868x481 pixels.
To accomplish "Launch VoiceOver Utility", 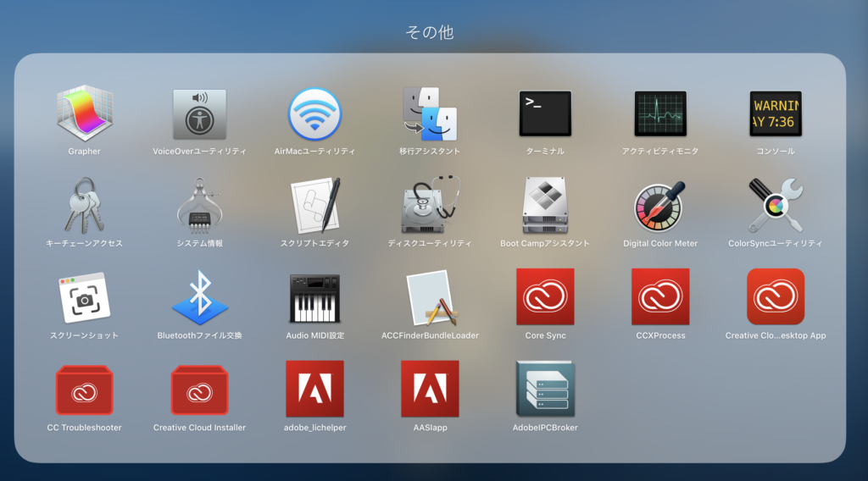I will coord(199,113).
